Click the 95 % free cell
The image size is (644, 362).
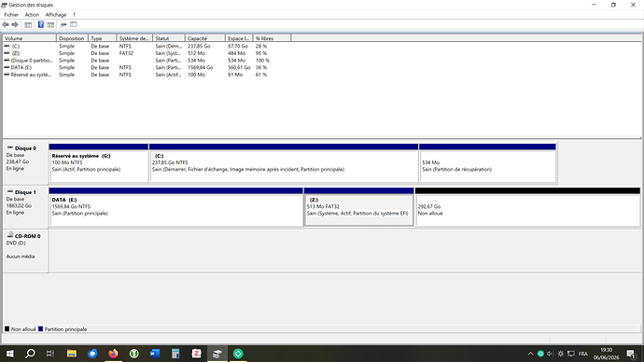pyautogui.click(x=261, y=53)
